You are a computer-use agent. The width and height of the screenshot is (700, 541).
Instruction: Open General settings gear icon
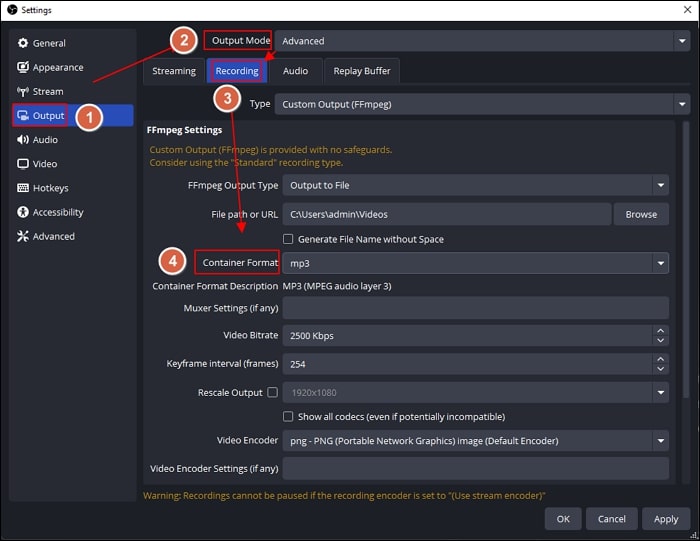(x=23, y=43)
